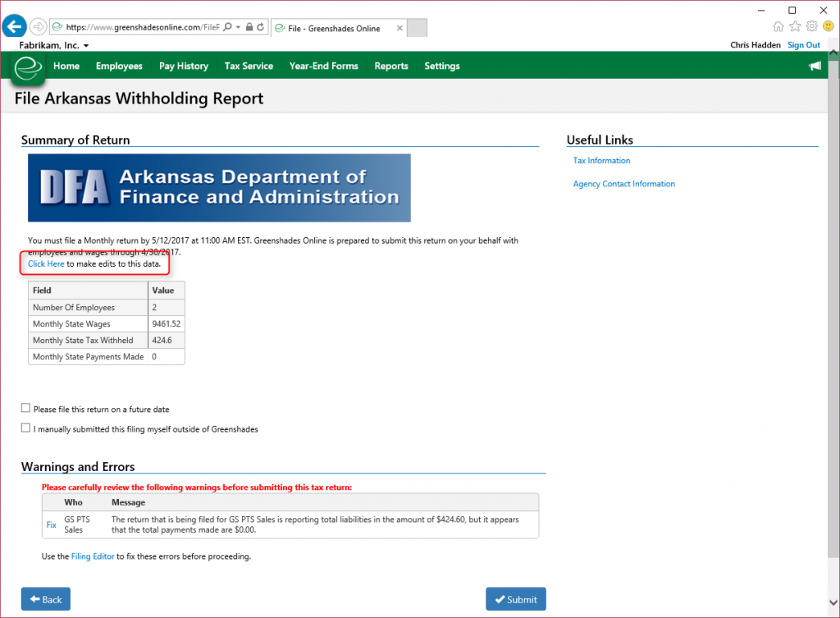Click the browser forward arrow button

(38, 26)
